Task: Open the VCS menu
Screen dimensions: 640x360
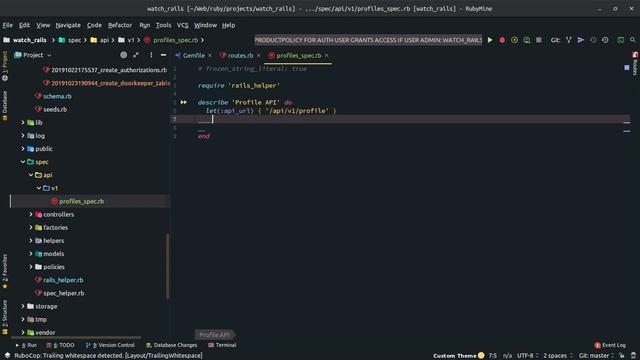Action: 182,25
